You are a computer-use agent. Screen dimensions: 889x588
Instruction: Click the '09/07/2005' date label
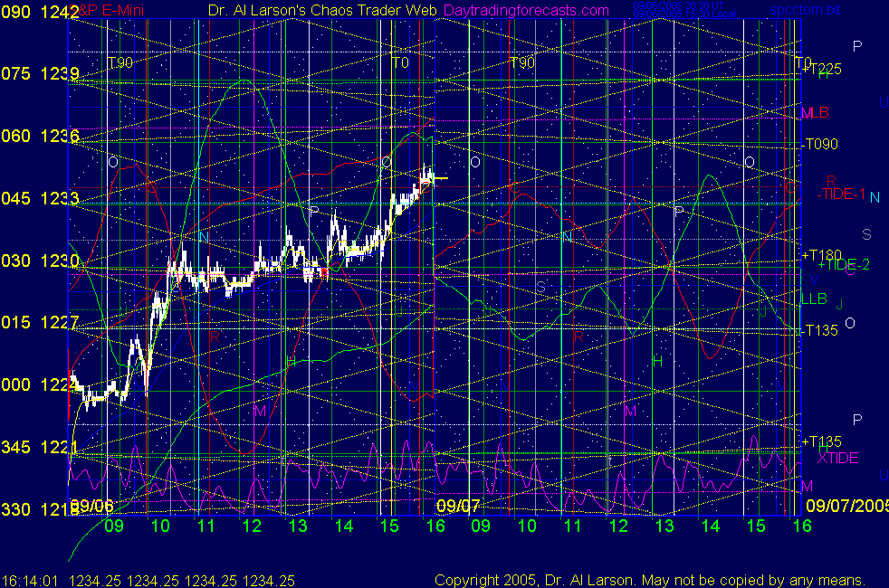pyautogui.click(x=847, y=506)
